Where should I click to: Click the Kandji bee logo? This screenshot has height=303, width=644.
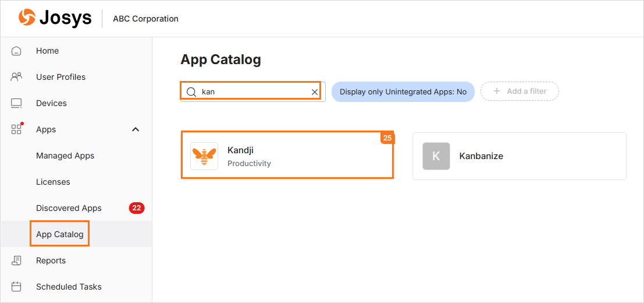204,156
